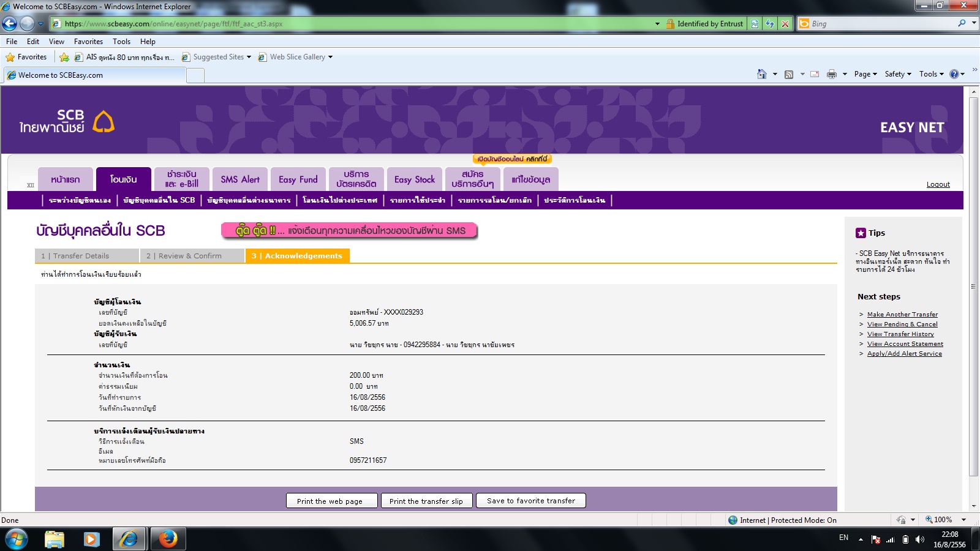Stop loading with the red X icon
Image resolution: width=980 pixels, height=551 pixels.
coord(785,24)
